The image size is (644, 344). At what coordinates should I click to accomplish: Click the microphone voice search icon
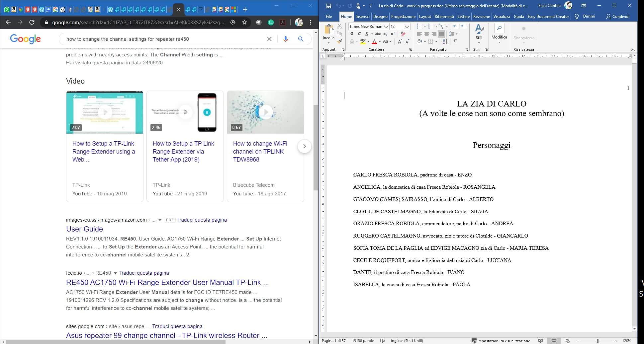tap(285, 39)
